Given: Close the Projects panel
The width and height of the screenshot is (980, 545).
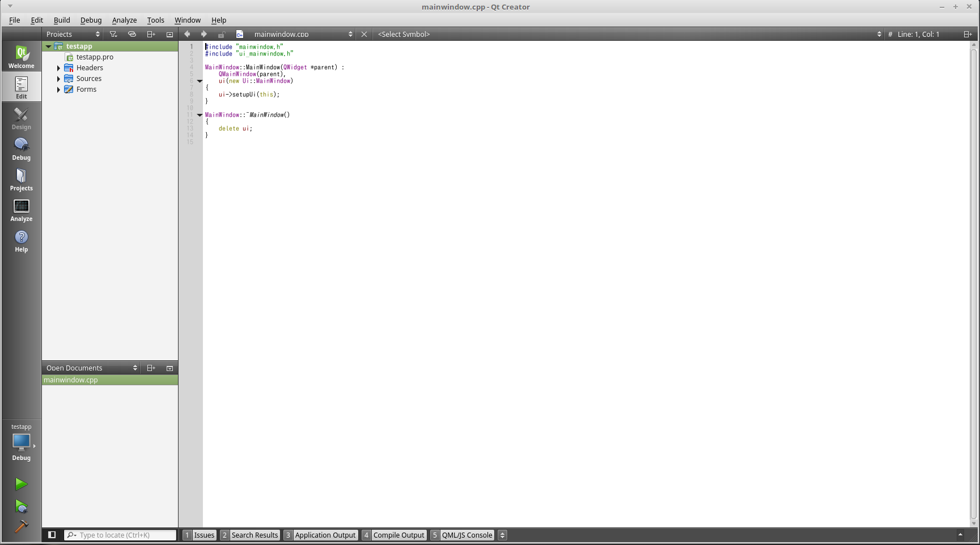Looking at the screenshot, I should (x=169, y=34).
